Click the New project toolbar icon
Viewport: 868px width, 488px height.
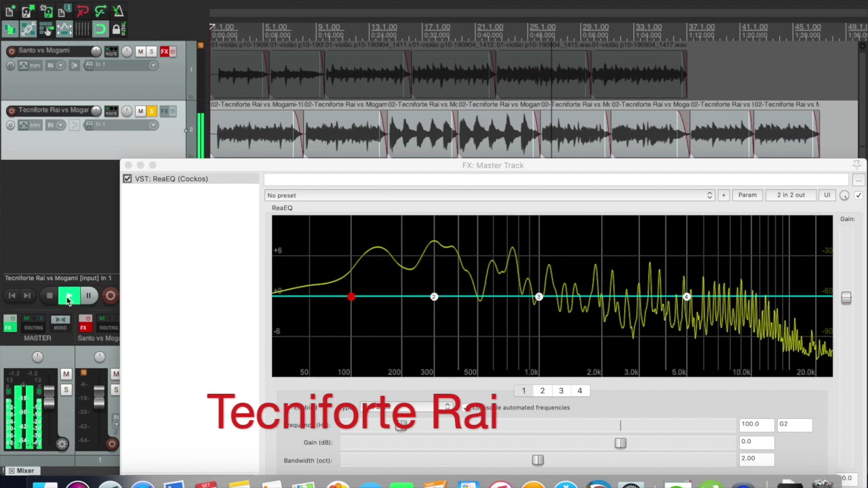[9, 12]
